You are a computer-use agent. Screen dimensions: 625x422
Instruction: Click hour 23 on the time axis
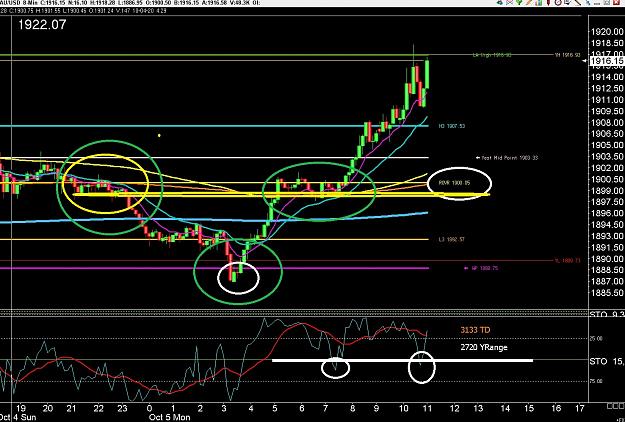point(122,408)
